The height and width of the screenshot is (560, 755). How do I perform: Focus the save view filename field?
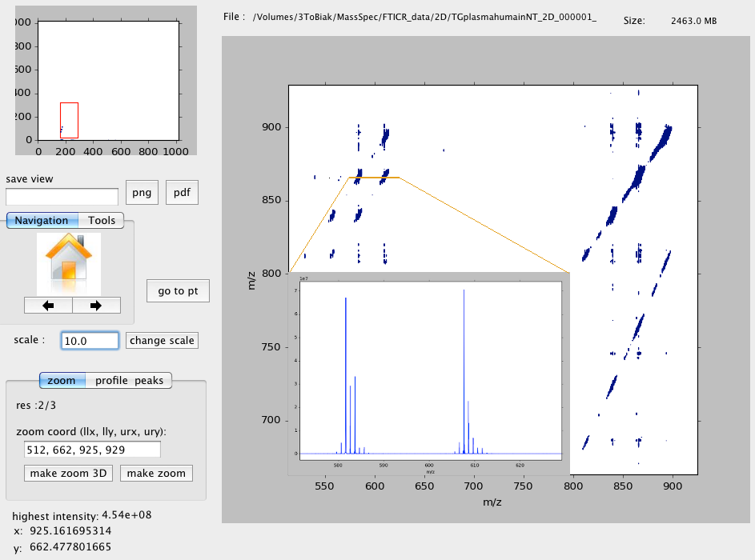click(x=62, y=196)
